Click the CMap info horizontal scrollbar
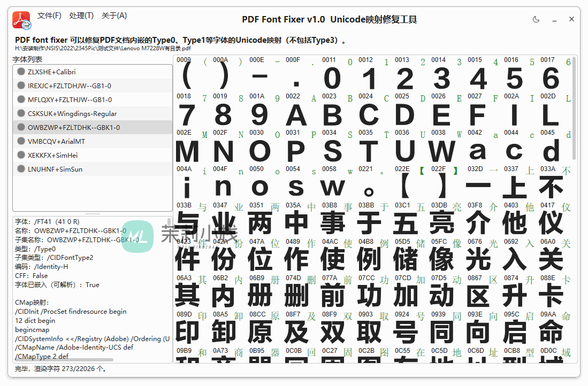Screen dimensions: 588x386 pos(64,360)
